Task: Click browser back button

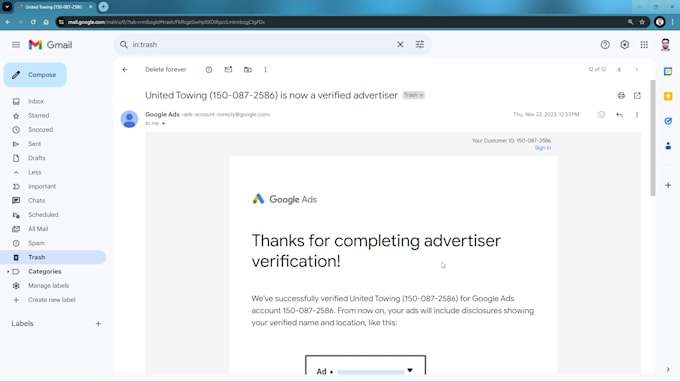Action: 7,22
